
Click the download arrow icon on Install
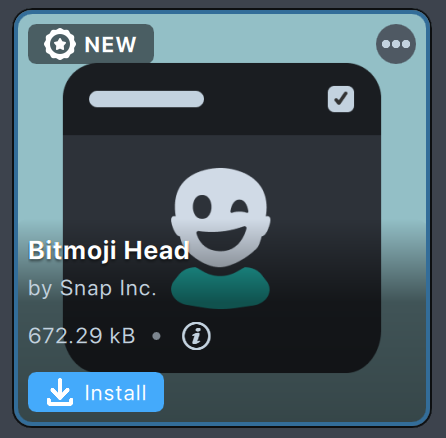(x=60, y=392)
